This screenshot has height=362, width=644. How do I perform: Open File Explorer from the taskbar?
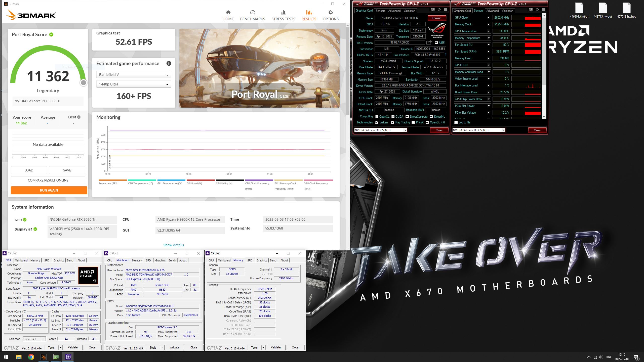19,357
